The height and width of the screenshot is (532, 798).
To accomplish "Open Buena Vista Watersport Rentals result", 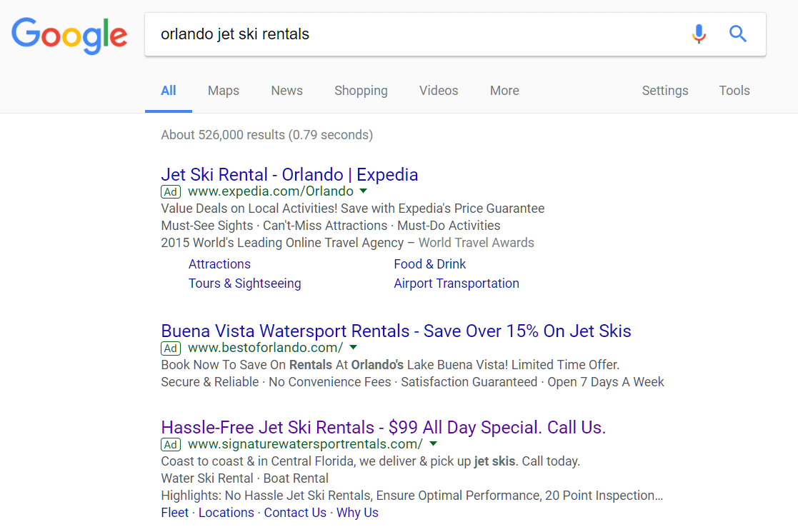I will point(396,331).
